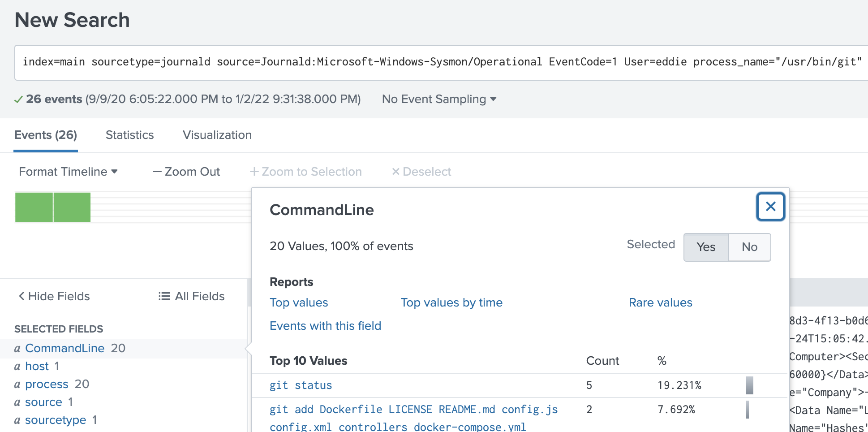Open the No Event Sampling dropdown
The height and width of the screenshot is (432, 868).
pyautogui.click(x=439, y=99)
